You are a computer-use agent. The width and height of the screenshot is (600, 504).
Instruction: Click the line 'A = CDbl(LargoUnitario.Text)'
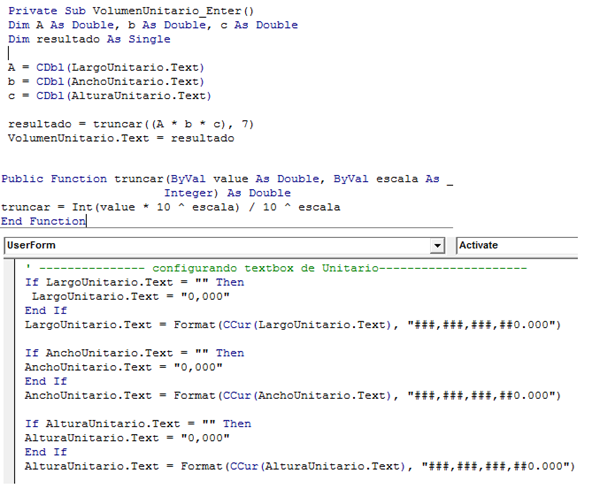pyautogui.click(x=106, y=67)
